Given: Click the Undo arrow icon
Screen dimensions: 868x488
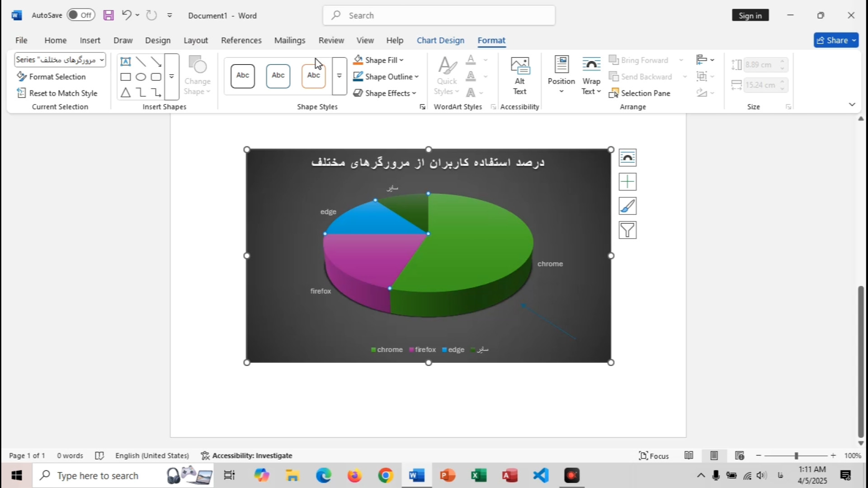Looking at the screenshot, I should coord(127,15).
